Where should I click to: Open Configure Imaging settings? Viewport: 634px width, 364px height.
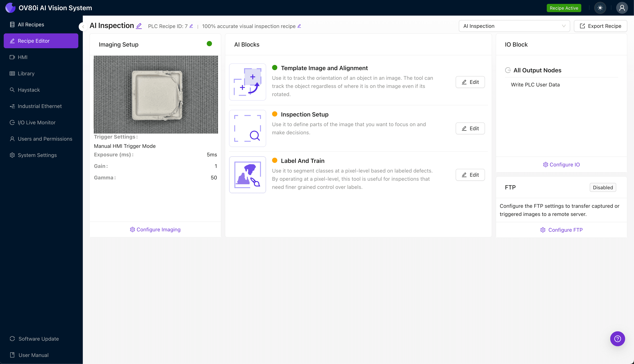coord(155,229)
